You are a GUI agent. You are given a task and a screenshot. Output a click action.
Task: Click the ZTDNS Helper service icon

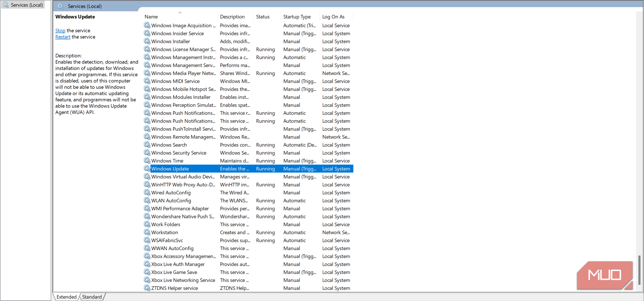147,288
